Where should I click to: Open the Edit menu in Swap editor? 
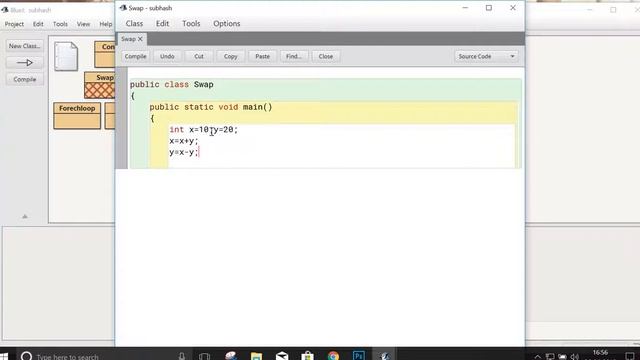click(162, 24)
